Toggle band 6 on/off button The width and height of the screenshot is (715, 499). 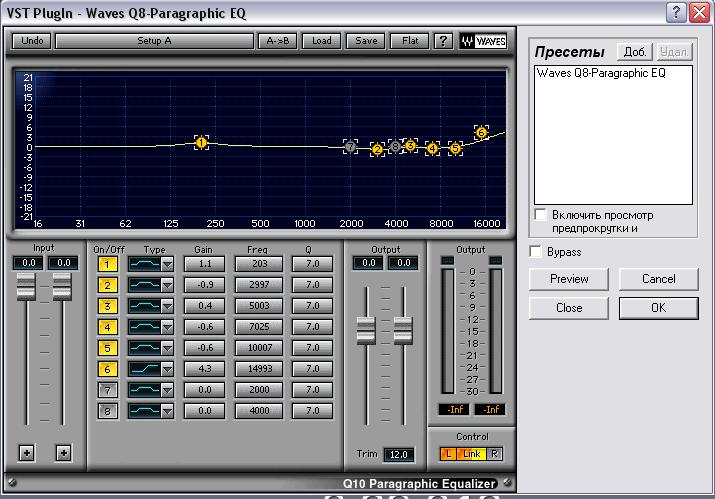click(x=108, y=369)
